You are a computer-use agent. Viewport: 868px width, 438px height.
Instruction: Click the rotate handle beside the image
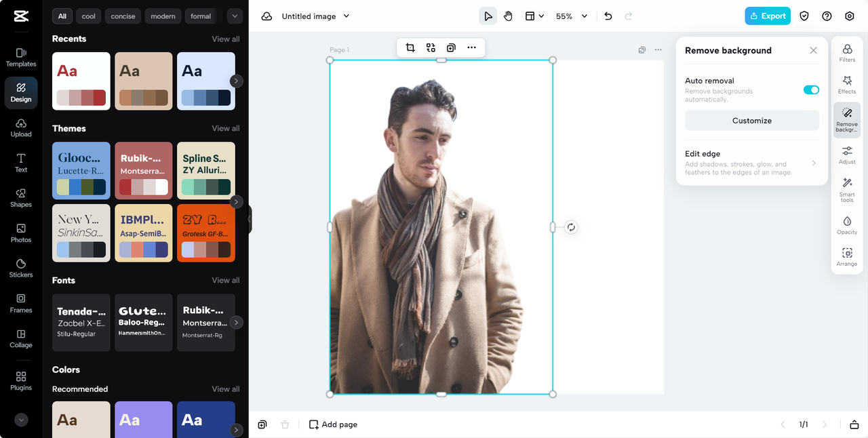pos(571,227)
